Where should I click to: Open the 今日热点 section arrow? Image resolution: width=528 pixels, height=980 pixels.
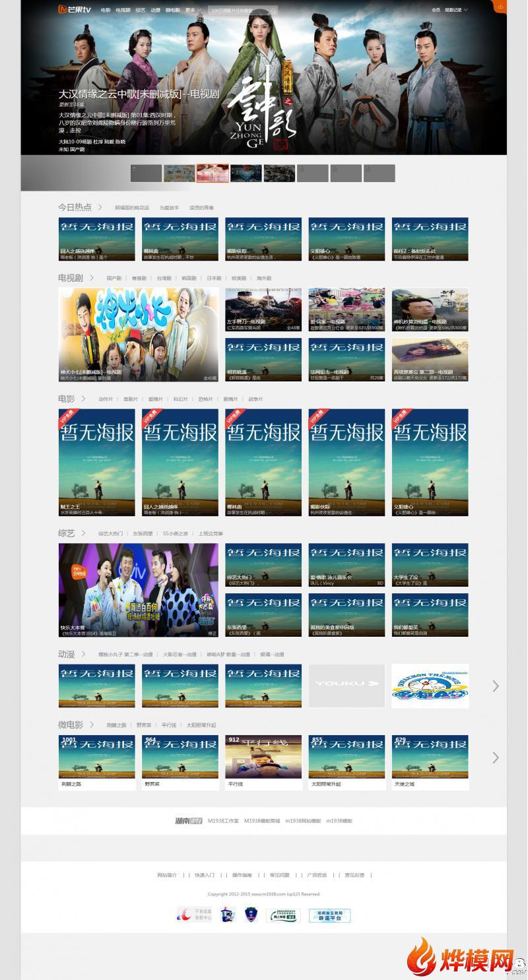tap(100, 207)
